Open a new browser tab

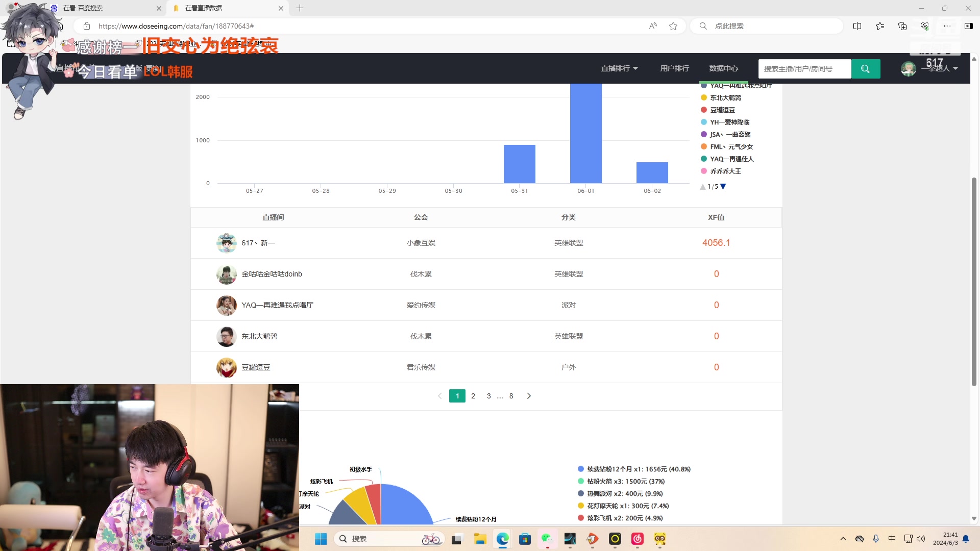point(300,8)
